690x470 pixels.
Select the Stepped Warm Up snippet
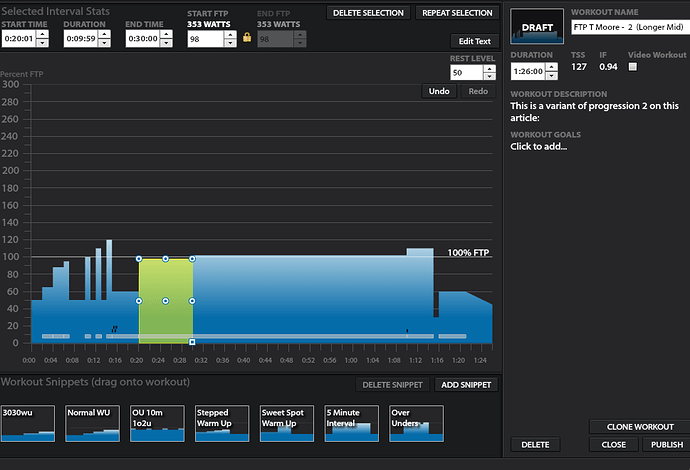pyautogui.click(x=222, y=423)
